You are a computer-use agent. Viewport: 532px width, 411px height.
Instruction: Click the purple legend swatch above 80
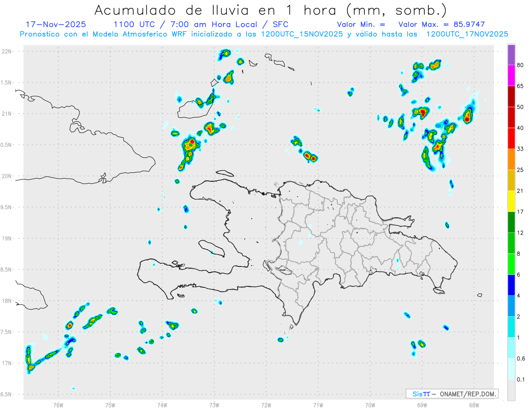(x=511, y=55)
